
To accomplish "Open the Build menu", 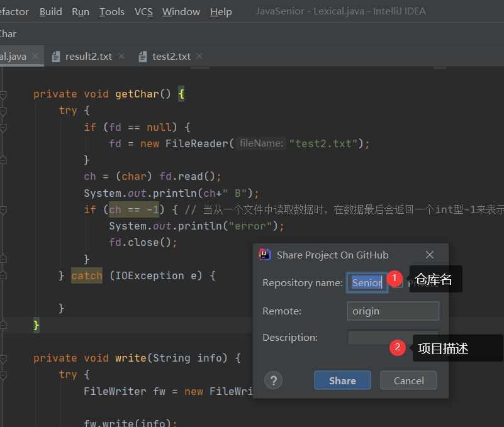I will (50, 11).
